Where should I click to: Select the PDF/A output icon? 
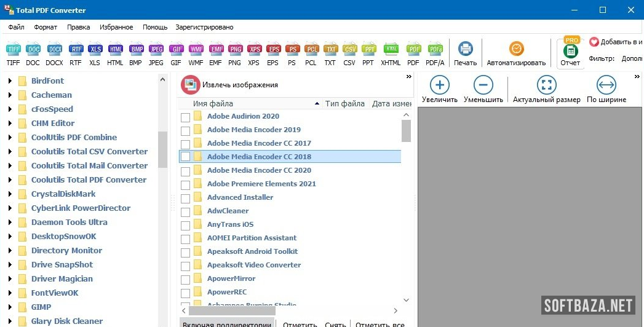[x=435, y=49]
